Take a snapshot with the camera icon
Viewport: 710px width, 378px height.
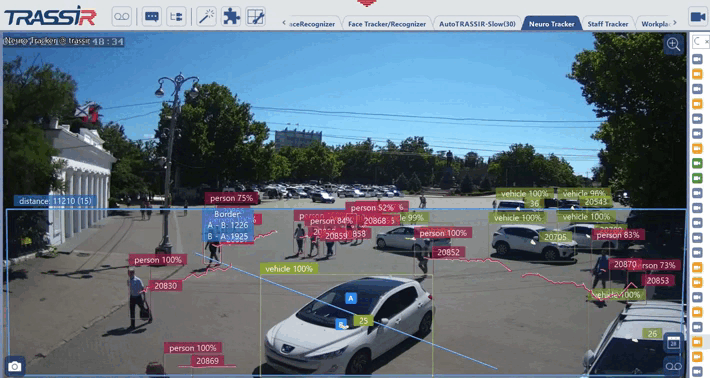[14, 366]
